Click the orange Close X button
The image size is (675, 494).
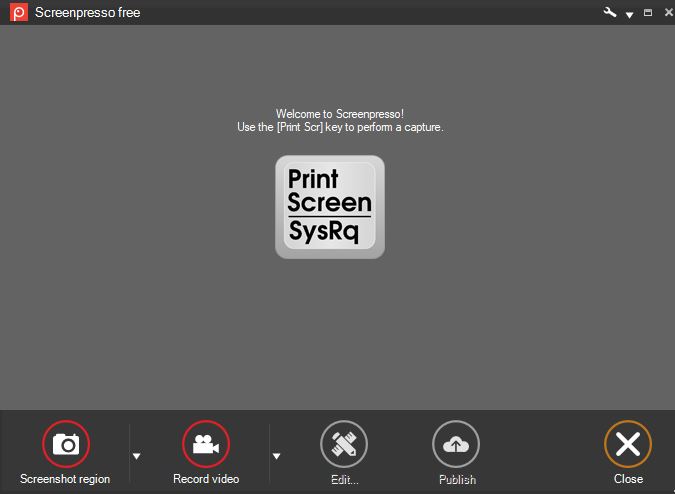[628, 444]
